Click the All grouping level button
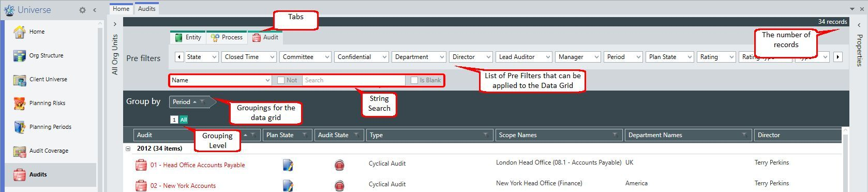The height and width of the screenshot is (192, 868). tap(184, 120)
